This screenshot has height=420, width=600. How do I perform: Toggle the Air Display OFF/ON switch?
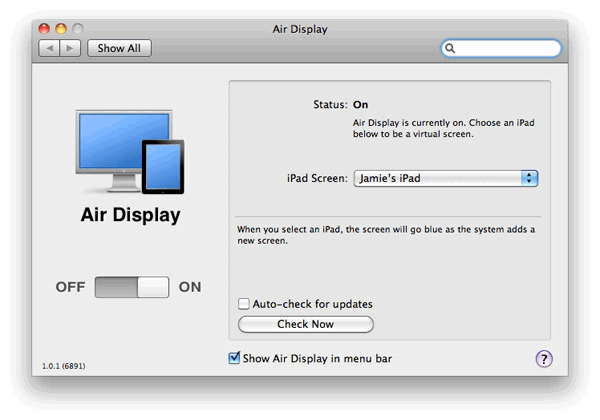132,287
